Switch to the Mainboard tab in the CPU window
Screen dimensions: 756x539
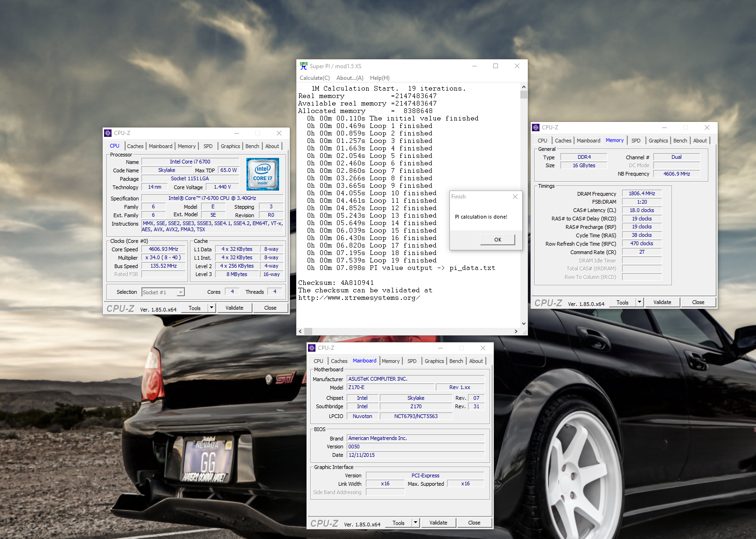click(x=161, y=146)
